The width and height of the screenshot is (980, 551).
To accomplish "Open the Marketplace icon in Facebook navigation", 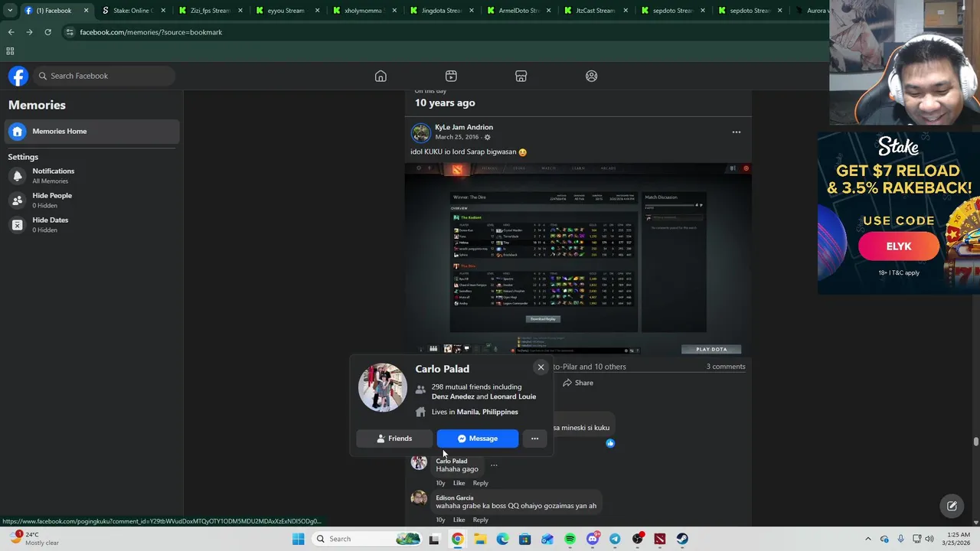I will (x=521, y=76).
